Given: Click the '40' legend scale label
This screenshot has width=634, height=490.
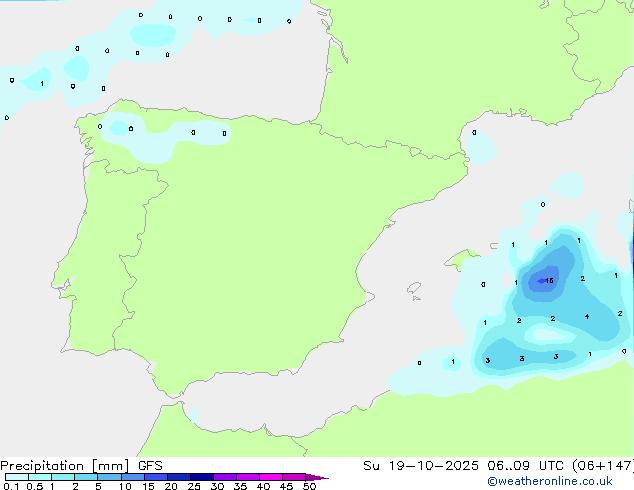Looking at the screenshot, I should tap(263, 486).
